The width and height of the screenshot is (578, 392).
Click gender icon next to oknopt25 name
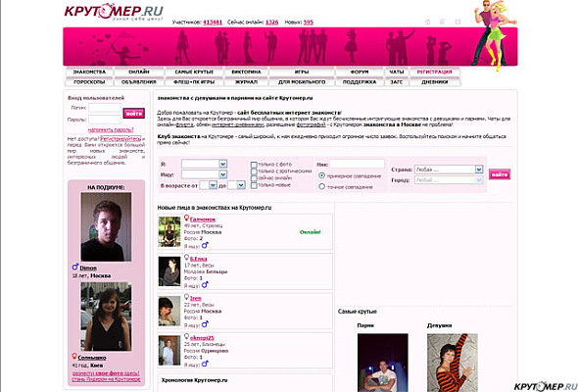pyautogui.click(x=186, y=337)
